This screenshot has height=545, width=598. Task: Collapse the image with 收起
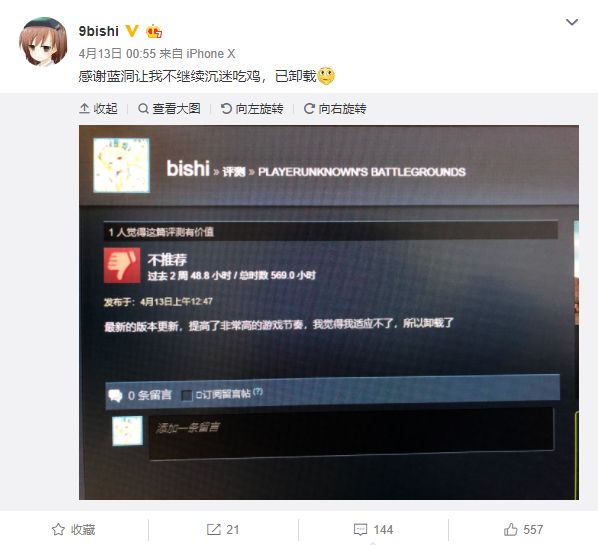pyautogui.click(x=98, y=109)
